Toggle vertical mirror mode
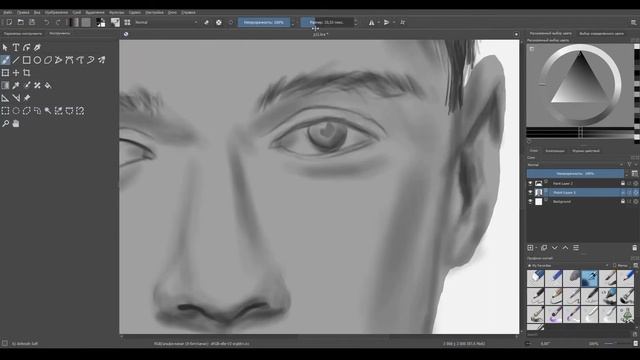This screenshot has width=640, height=360. click(387, 22)
